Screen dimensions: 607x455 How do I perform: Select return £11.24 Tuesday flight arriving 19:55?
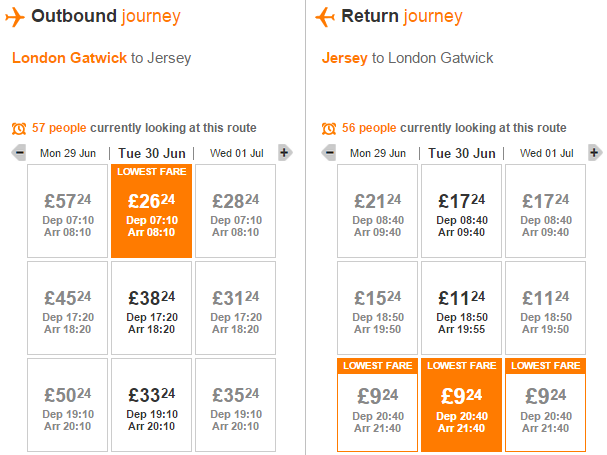(x=461, y=308)
